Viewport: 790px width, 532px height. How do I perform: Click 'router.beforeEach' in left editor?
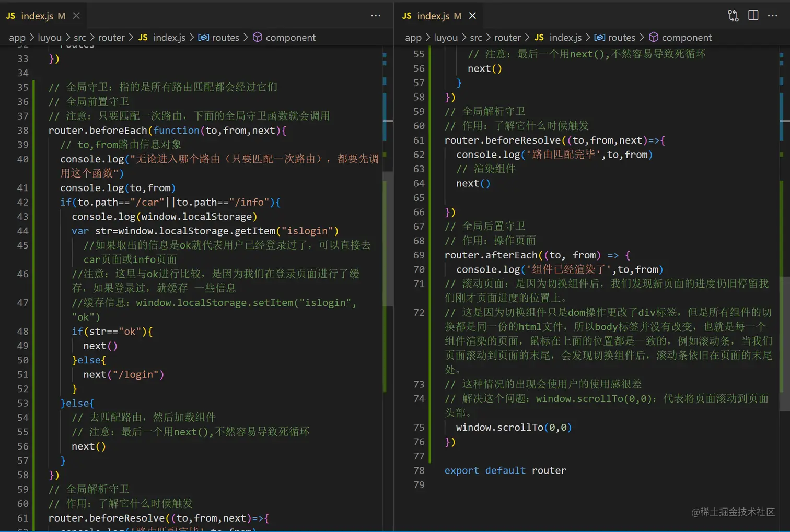[x=98, y=131]
